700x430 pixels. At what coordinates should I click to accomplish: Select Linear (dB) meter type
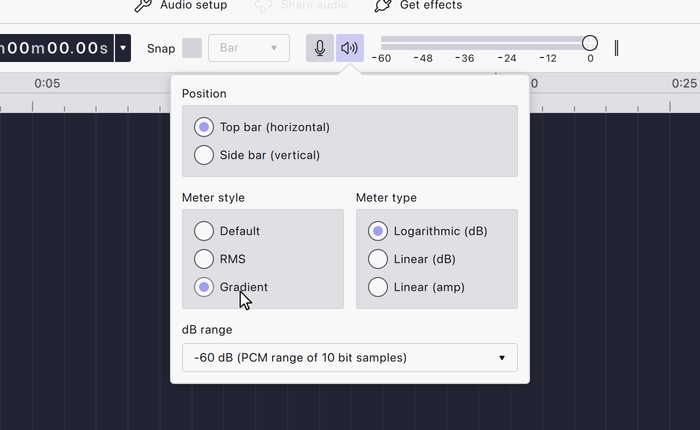(378, 259)
